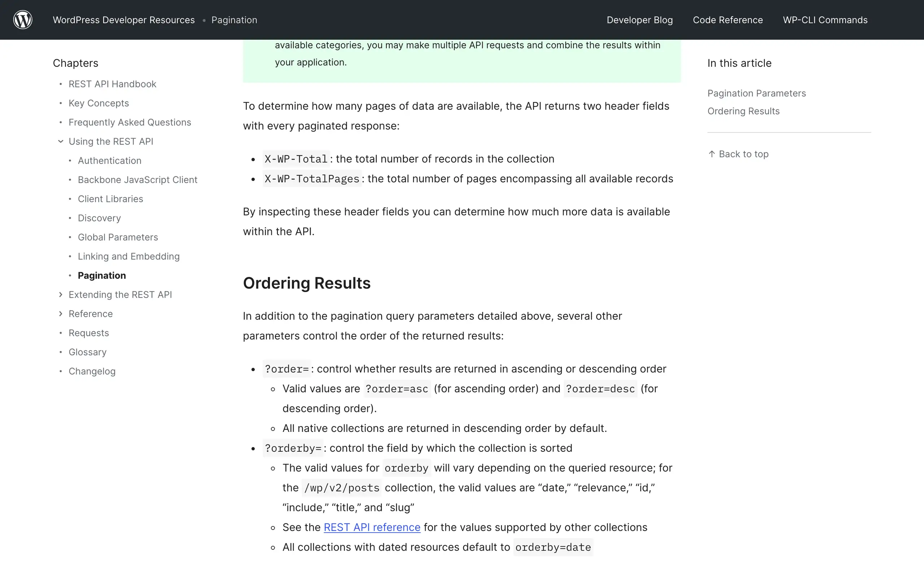Open the Reference chapter link
This screenshot has width=924, height=568.
tap(91, 314)
